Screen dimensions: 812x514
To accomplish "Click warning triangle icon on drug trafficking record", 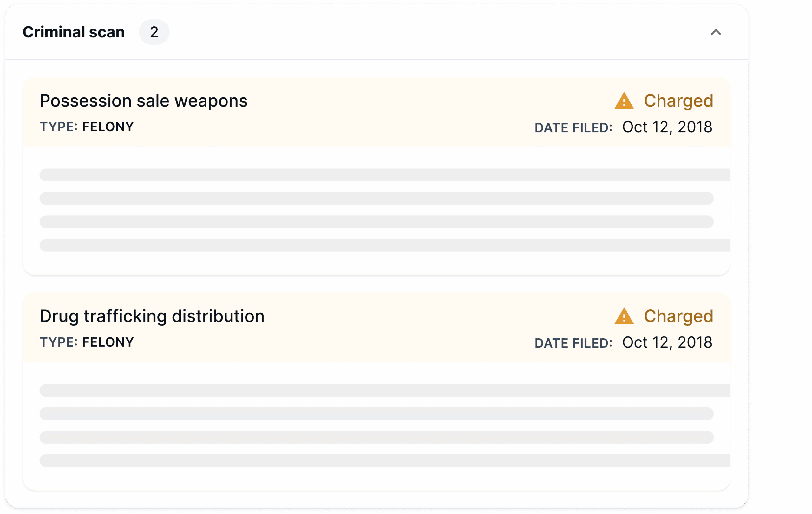I will pyautogui.click(x=624, y=316).
